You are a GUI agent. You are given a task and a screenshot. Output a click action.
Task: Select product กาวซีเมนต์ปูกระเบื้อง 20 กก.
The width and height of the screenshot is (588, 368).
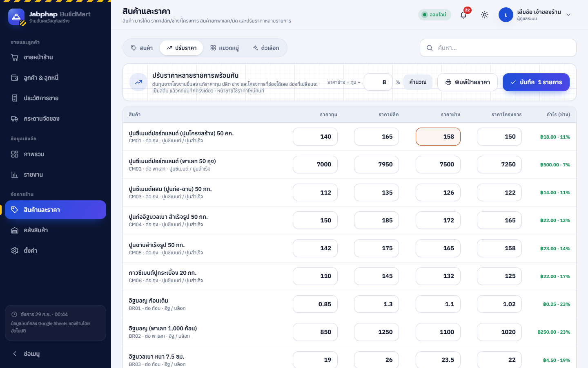pyautogui.click(x=163, y=273)
